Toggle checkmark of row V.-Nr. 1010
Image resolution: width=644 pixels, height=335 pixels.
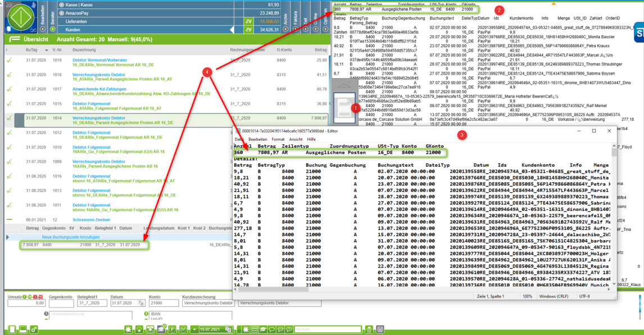pos(10,147)
